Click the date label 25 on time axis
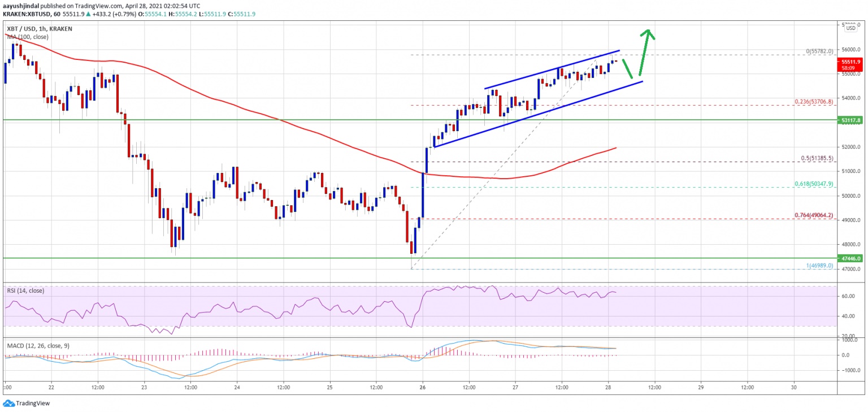This screenshot has width=868, height=412. pos(330,388)
